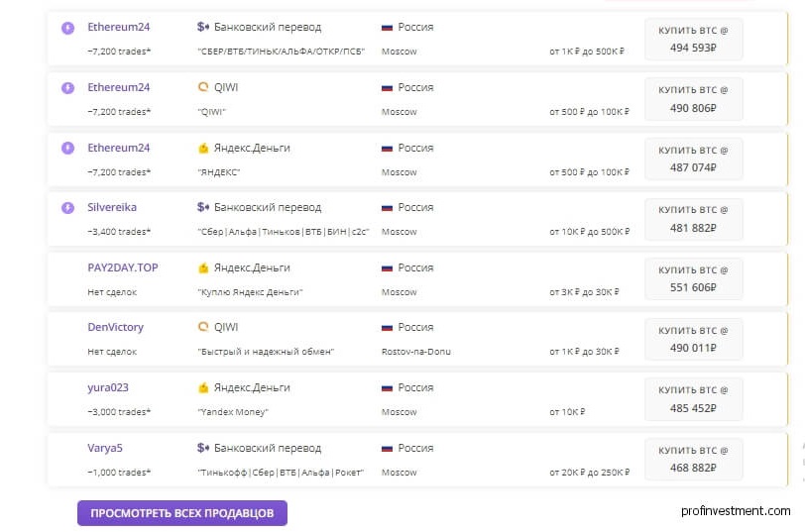The height and width of the screenshot is (532, 805).
Task: Click QIWI icon in Ethereum24 row
Action: coord(203,87)
